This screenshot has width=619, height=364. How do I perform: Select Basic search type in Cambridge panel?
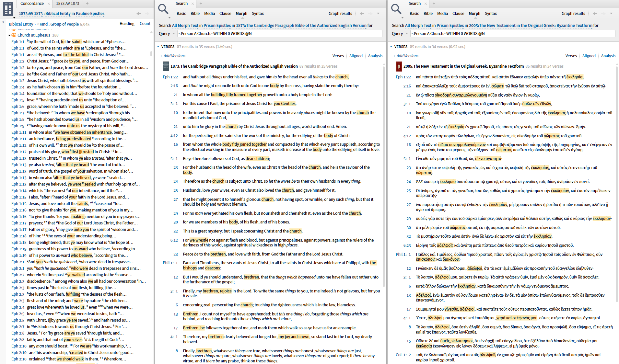pos(181,14)
